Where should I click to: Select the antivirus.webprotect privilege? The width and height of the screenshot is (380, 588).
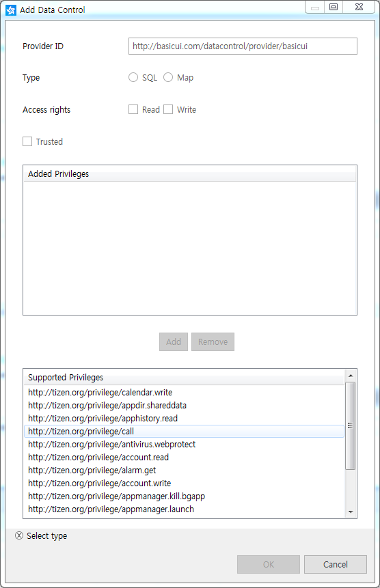pos(184,445)
